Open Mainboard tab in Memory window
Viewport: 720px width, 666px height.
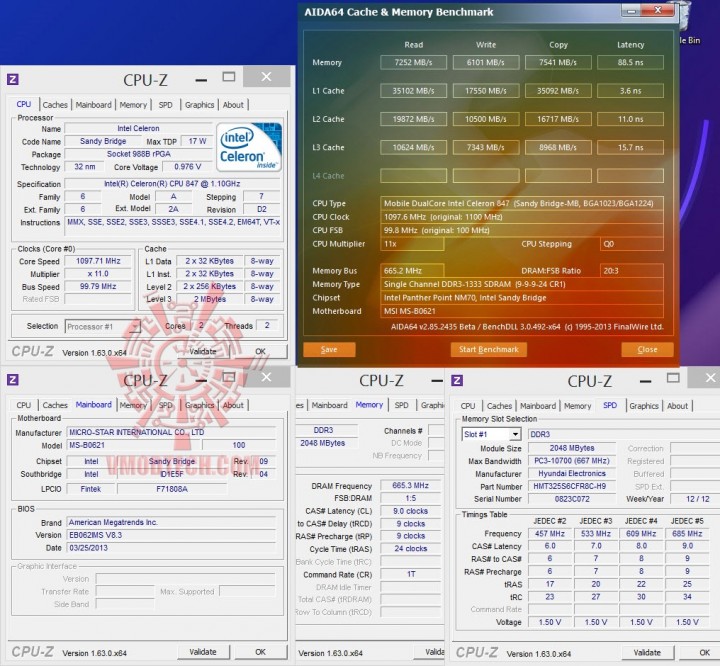point(330,405)
